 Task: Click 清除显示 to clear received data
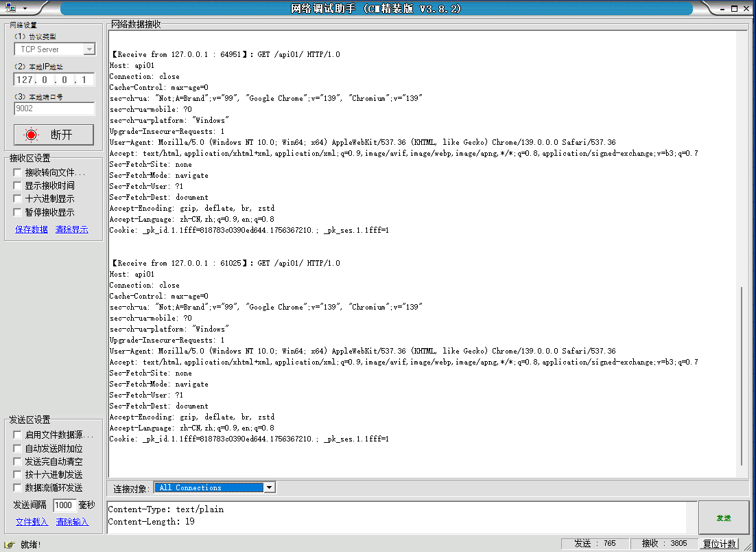click(x=72, y=229)
